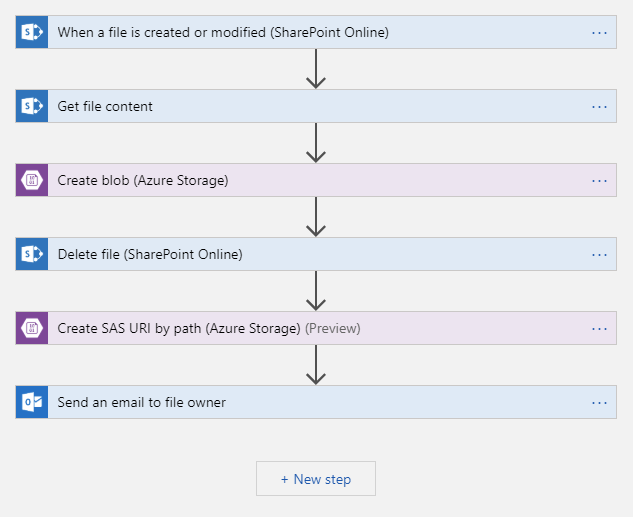Screen dimensions: 633x517
Task: Click the SharePoint icon beside Get file content
Action: click(x=32, y=106)
